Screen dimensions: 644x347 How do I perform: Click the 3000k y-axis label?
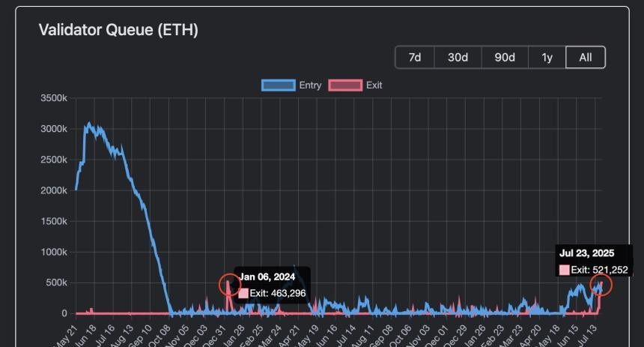(x=54, y=129)
